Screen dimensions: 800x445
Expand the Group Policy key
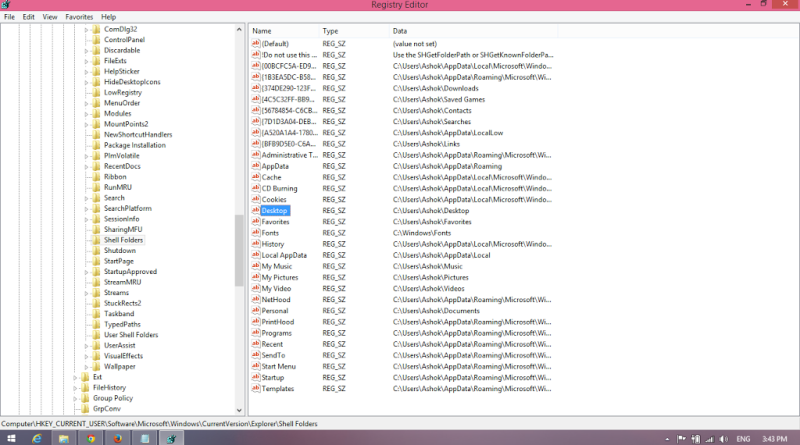click(76, 397)
